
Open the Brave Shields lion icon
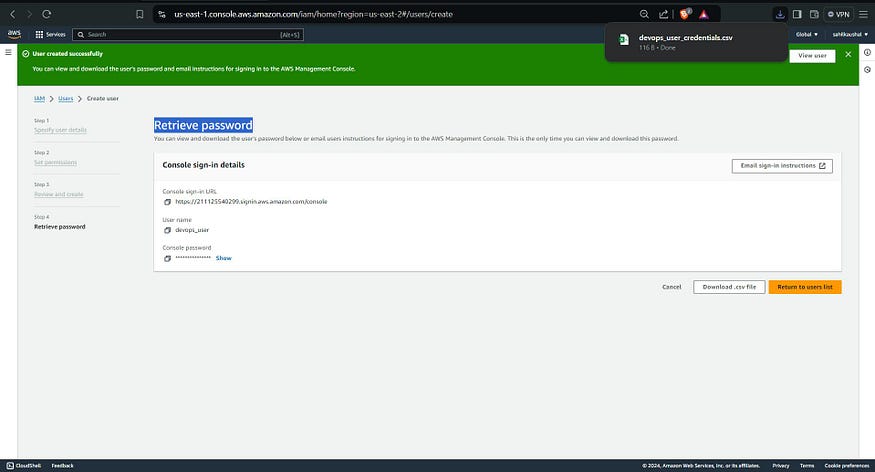coord(685,14)
